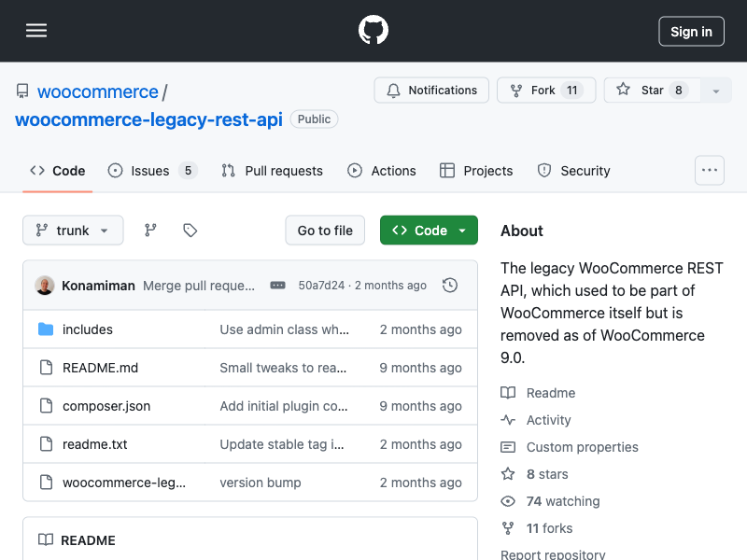Click the README.md file icon
Screen dimensions: 747x560
(46, 367)
